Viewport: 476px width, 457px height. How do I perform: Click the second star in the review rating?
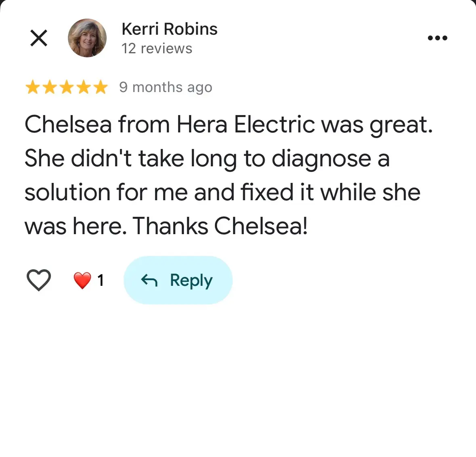[x=50, y=87]
